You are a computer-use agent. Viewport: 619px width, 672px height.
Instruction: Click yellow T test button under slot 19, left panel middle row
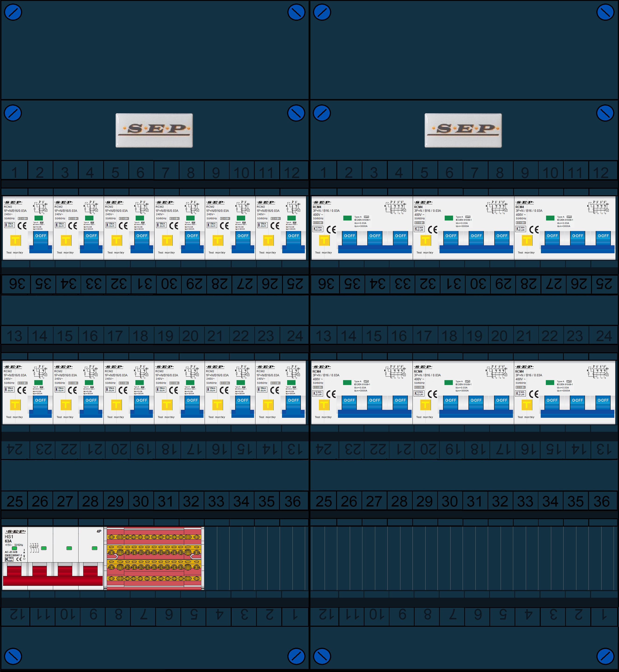tap(167, 405)
